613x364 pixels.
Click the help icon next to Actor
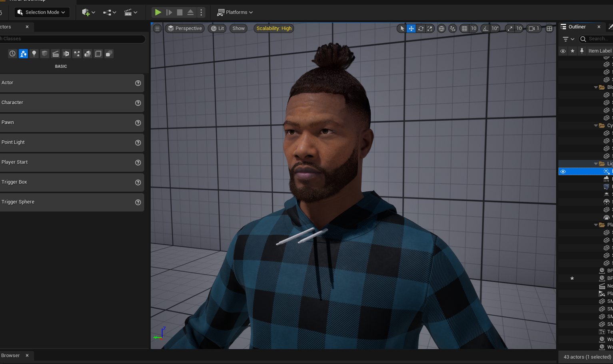pos(138,83)
